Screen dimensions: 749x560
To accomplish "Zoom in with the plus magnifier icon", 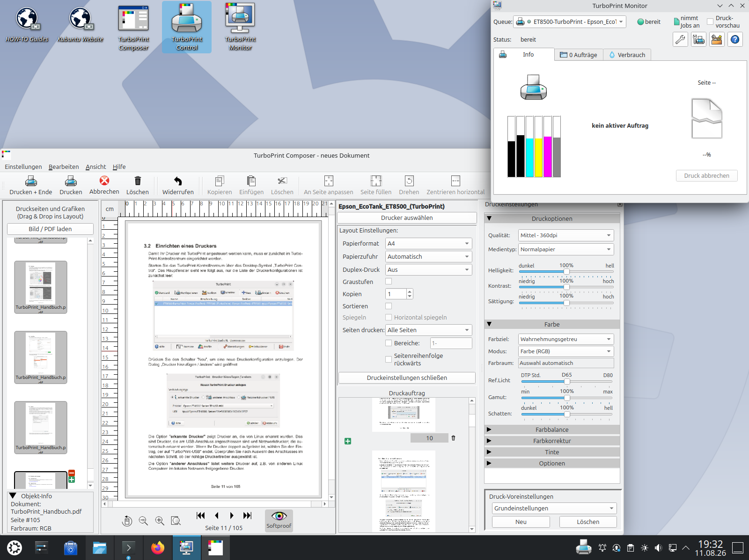I will [160, 521].
